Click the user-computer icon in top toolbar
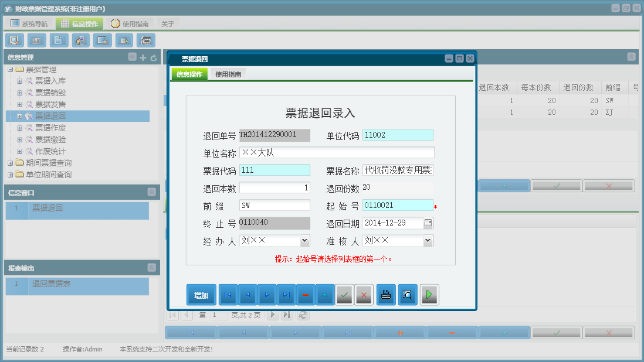The height and width of the screenshot is (362, 644). click(x=80, y=40)
